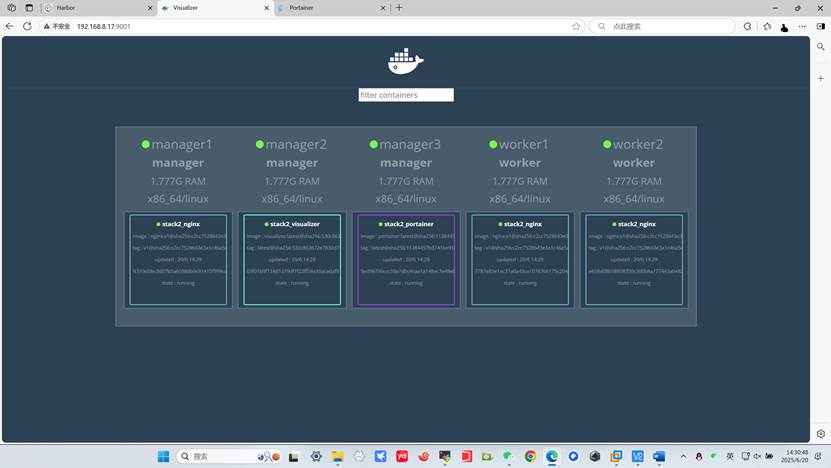This screenshot has height=468, width=831.
Task: Open the settings gear app on taskbar
Action: tap(316, 456)
